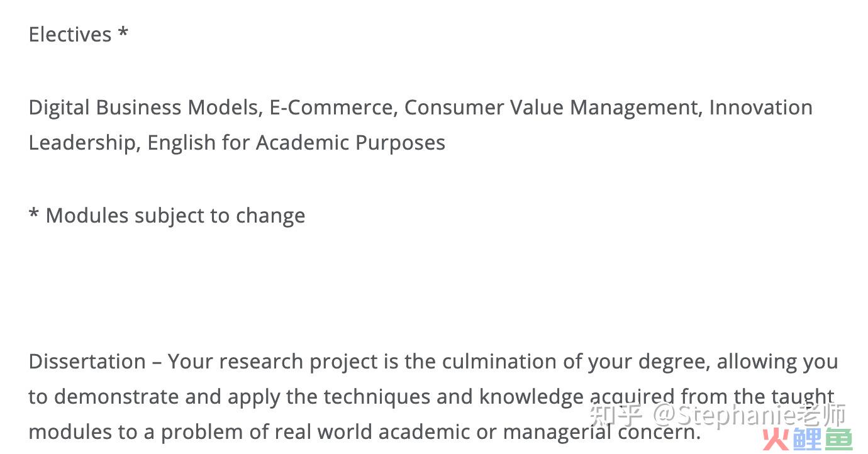Screen dimensions: 868x454
Task: Click the Zhihu watermark logo characters
Action: click(x=616, y=416)
